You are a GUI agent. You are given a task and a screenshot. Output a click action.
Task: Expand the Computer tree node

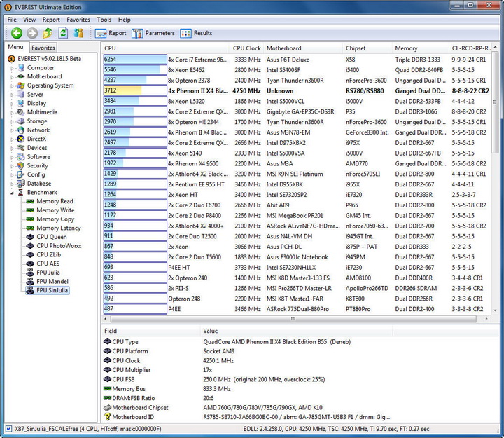12,68
